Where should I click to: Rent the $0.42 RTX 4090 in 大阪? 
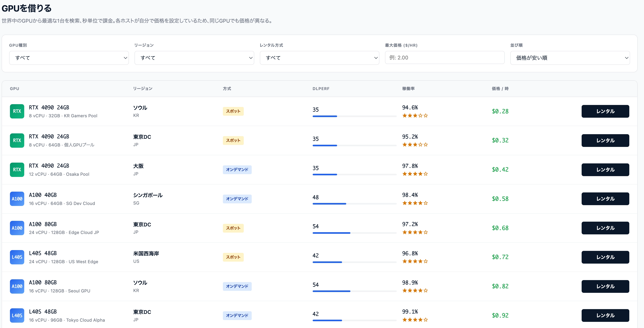coord(605,170)
